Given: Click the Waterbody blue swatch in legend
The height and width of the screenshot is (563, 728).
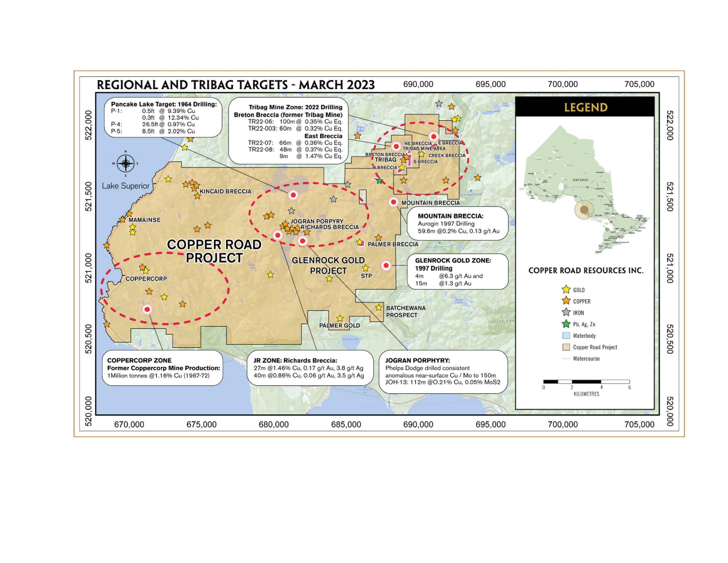Looking at the screenshot, I should pos(566,336).
